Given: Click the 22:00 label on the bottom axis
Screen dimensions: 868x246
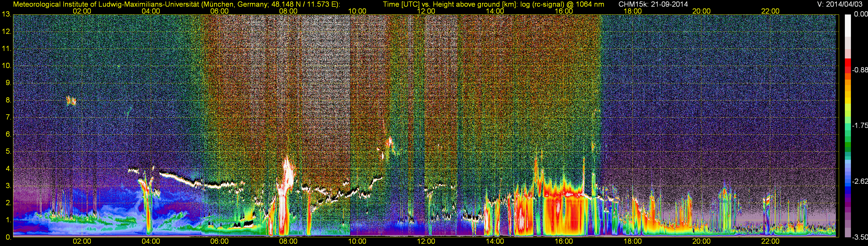Looking at the screenshot, I should pyautogui.click(x=770, y=241).
